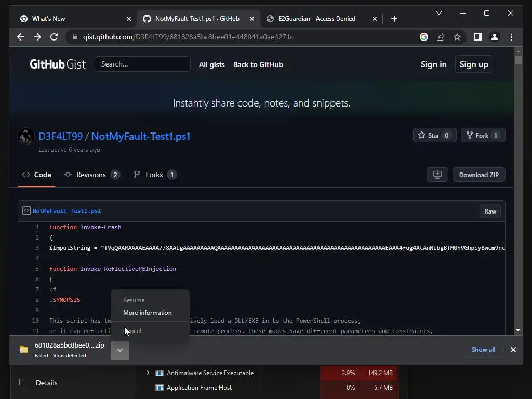
Task: Toggle download item options chevron
Action: [120, 350]
